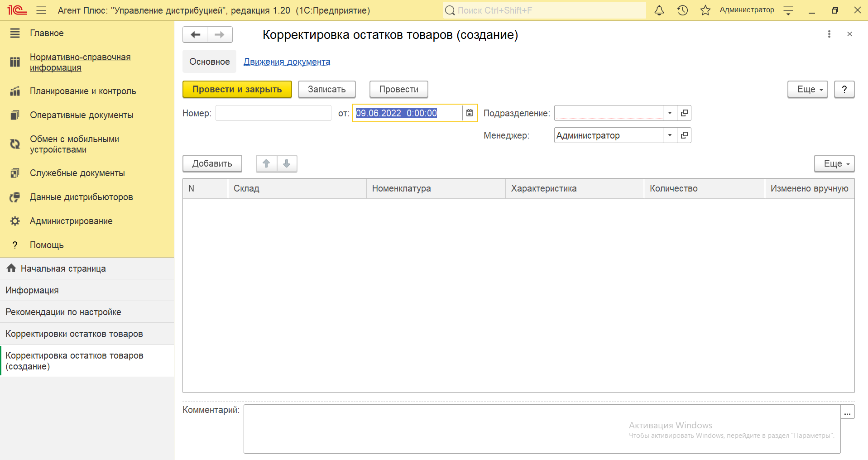Open the Еще menu above the table
The height and width of the screenshot is (460, 868).
click(x=834, y=164)
